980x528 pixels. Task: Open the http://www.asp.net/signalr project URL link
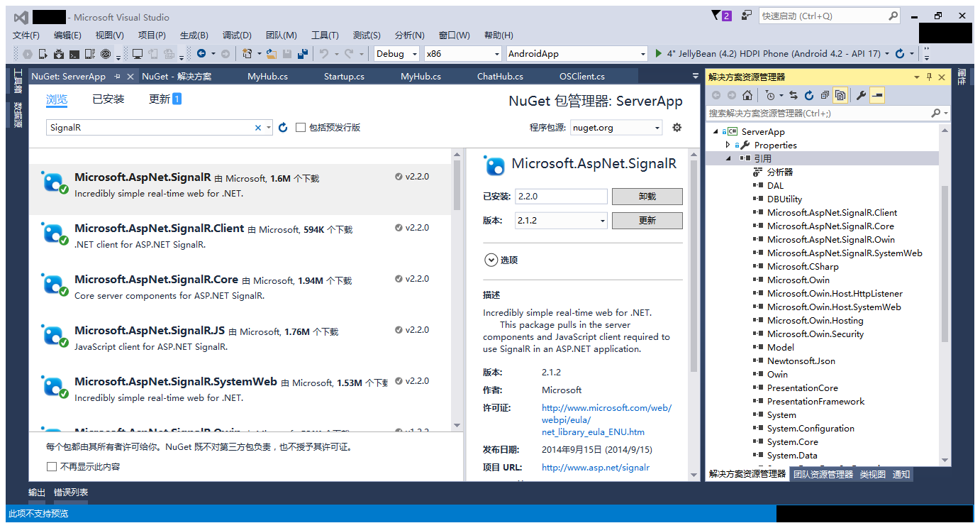596,467
